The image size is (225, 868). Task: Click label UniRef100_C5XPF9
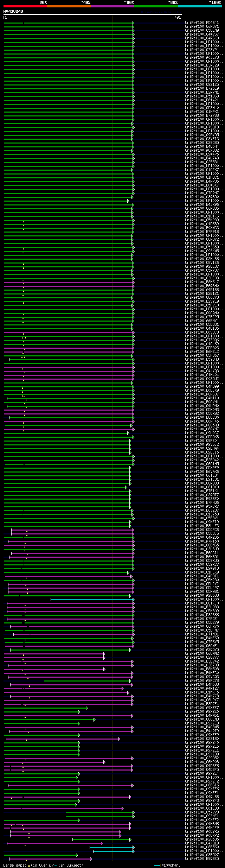point(202,468)
